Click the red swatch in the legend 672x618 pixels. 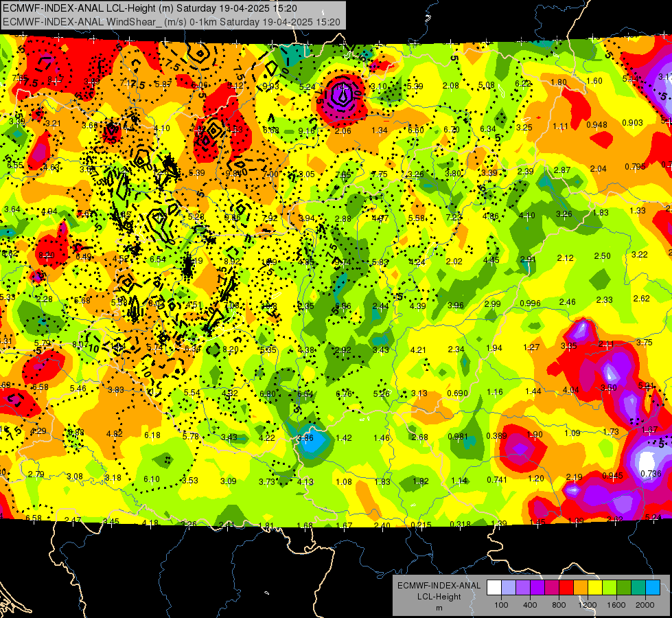click(x=566, y=588)
